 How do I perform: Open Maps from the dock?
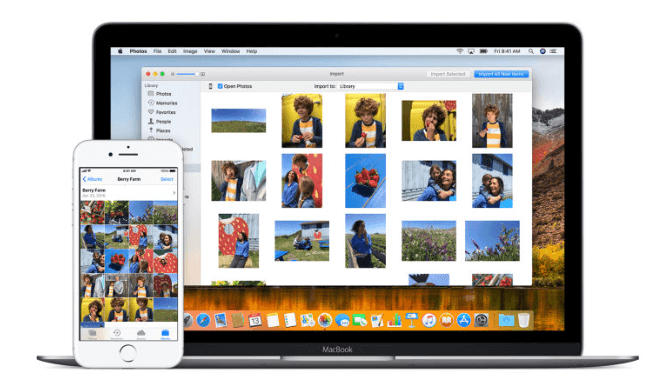point(307,320)
